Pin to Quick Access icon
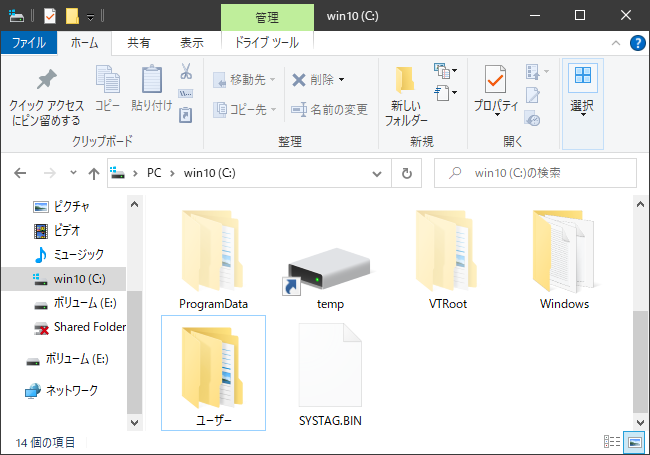The image size is (650, 455). 46,80
